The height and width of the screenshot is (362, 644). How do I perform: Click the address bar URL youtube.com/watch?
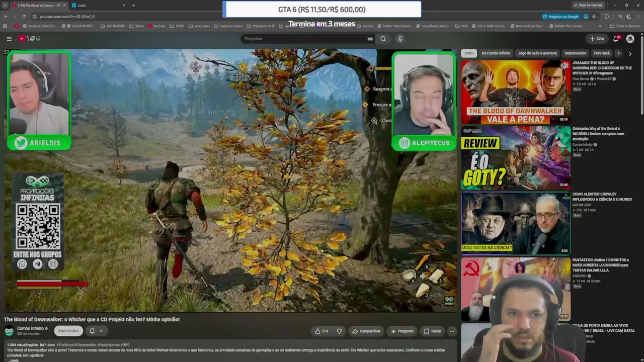(x=67, y=17)
